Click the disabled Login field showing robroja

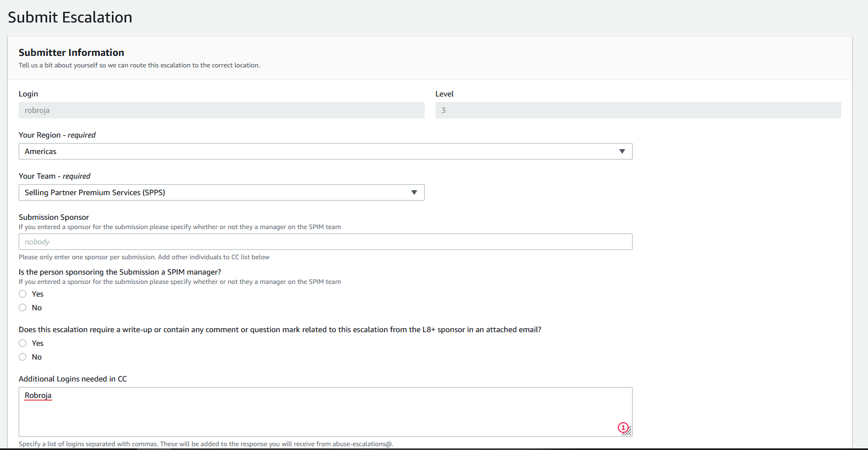(221, 110)
